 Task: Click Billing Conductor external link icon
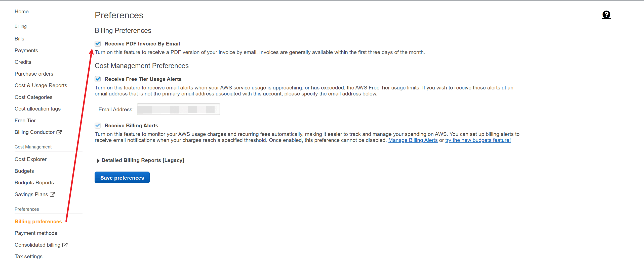point(59,132)
